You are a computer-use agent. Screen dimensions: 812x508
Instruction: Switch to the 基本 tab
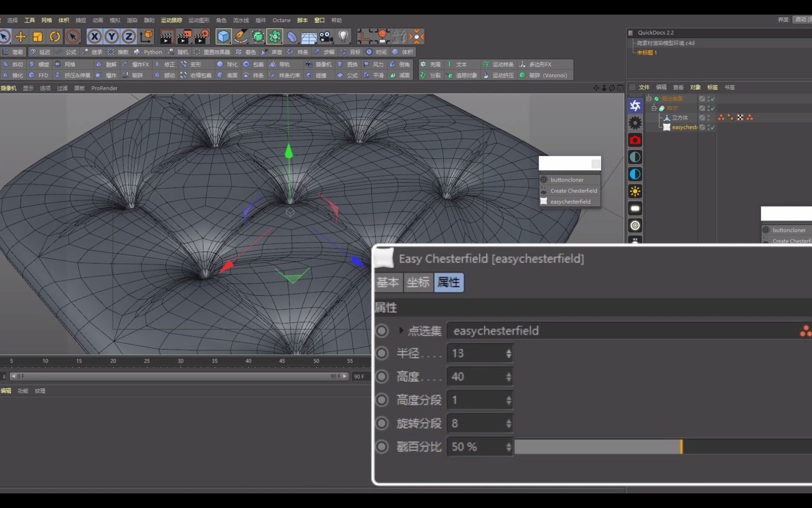click(x=388, y=282)
